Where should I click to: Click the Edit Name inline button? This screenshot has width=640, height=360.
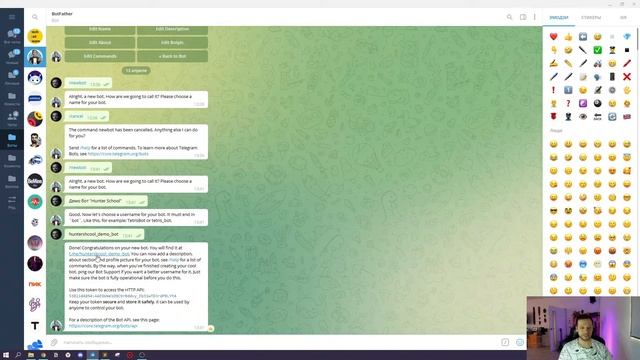point(100,30)
